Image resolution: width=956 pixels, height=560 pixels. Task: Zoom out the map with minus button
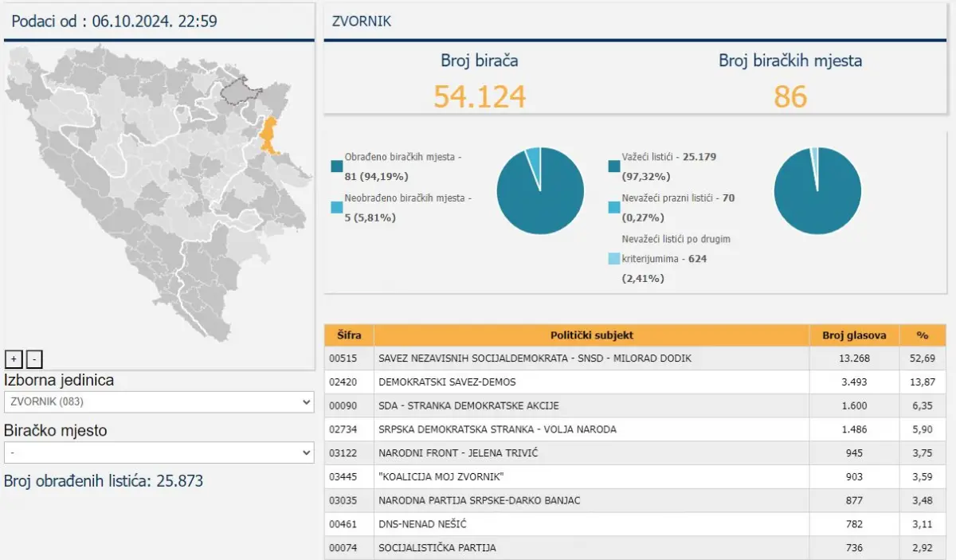pyautogui.click(x=33, y=359)
